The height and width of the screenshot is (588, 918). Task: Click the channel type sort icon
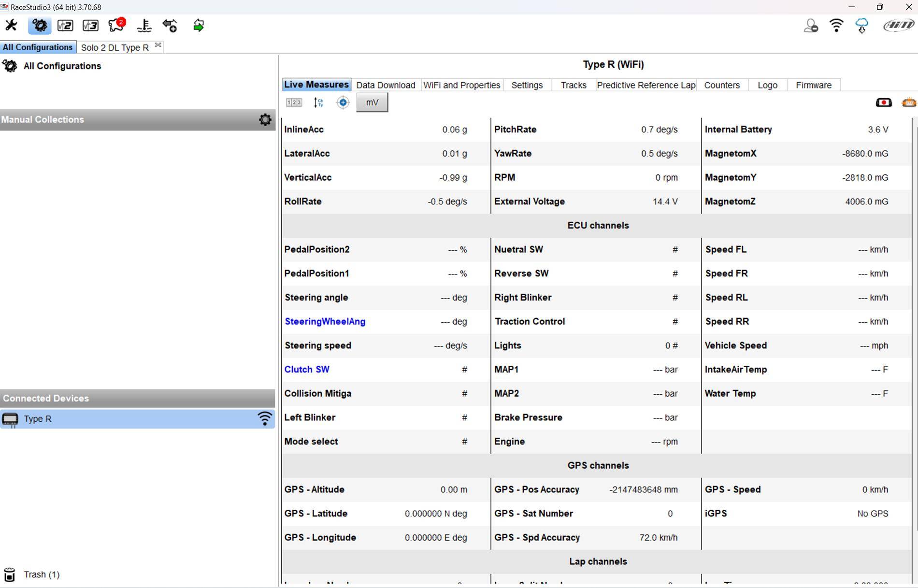click(x=318, y=102)
